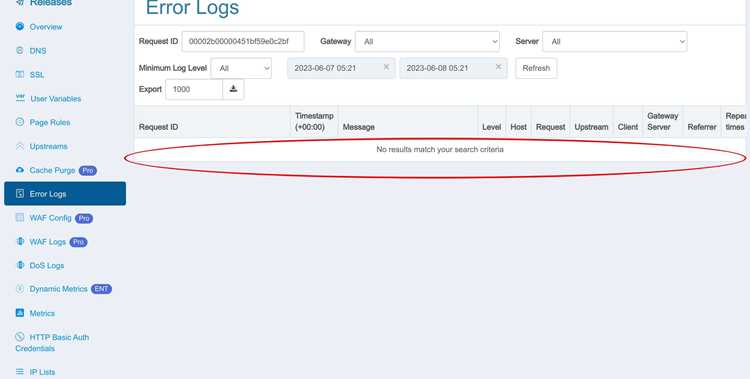Click the start date field
Viewport: 750px width, 379px height.
pyautogui.click(x=341, y=68)
